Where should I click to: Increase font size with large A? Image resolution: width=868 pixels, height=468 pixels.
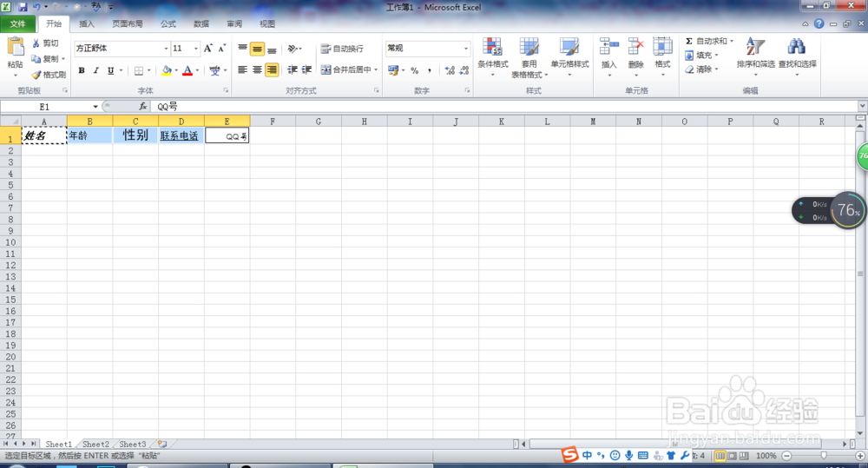point(208,49)
